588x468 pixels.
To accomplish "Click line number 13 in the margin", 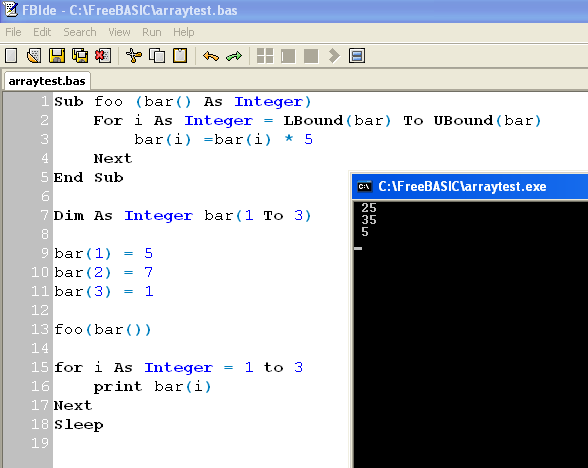I will click(40, 329).
